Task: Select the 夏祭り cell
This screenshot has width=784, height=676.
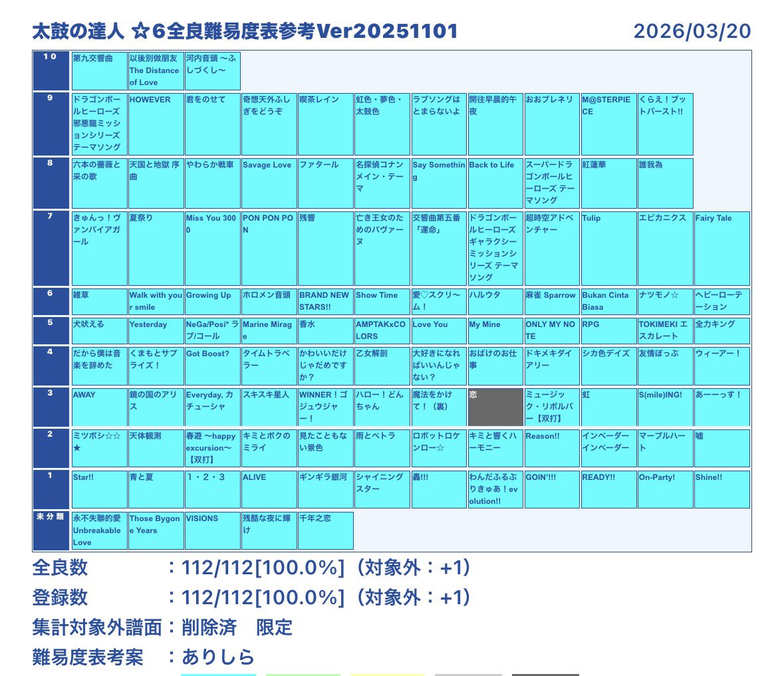Action: 156,249
